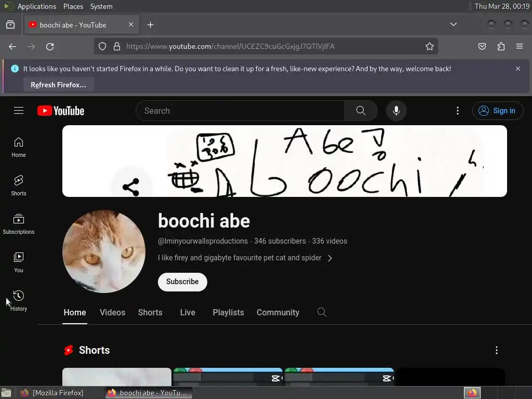Image resolution: width=532 pixels, height=399 pixels.
Task: Open Shorts in the sidebar
Action: [19, 185]
